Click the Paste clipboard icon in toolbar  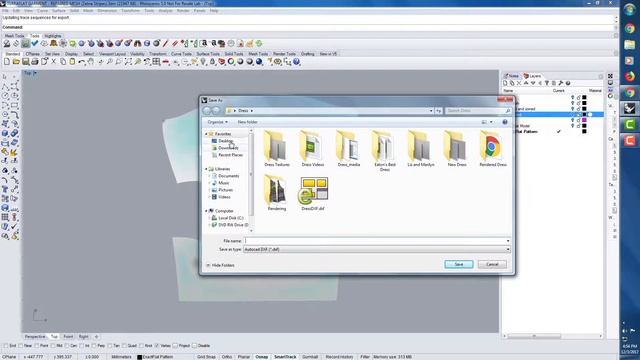click(x=72, y=62)
